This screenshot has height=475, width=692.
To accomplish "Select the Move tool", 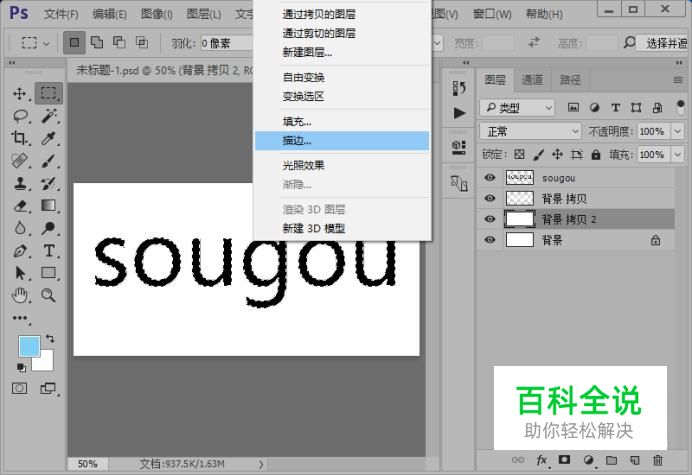I will (x=20, y=94).
